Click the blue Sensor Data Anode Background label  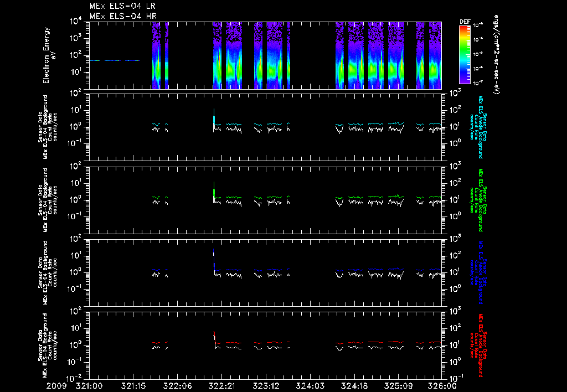[478, 272]
